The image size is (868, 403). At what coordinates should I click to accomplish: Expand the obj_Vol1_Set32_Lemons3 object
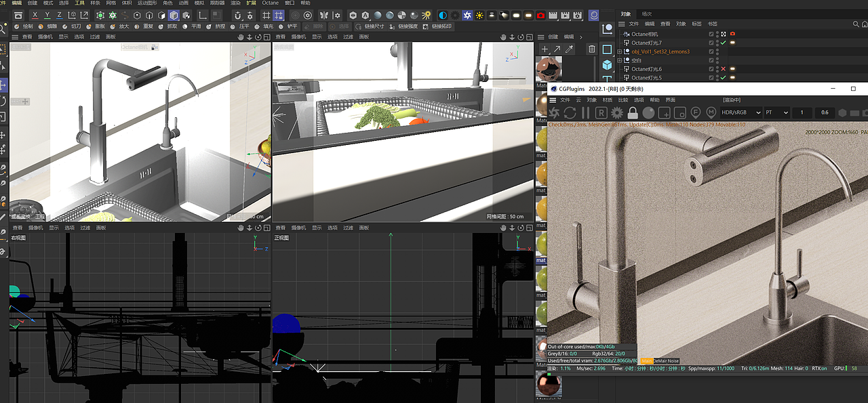(x=620, y=51)
